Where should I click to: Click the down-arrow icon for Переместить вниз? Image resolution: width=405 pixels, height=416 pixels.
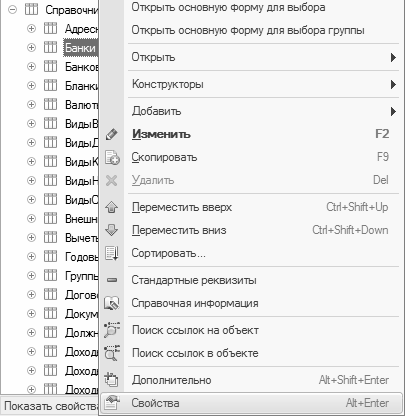[111, 230]
